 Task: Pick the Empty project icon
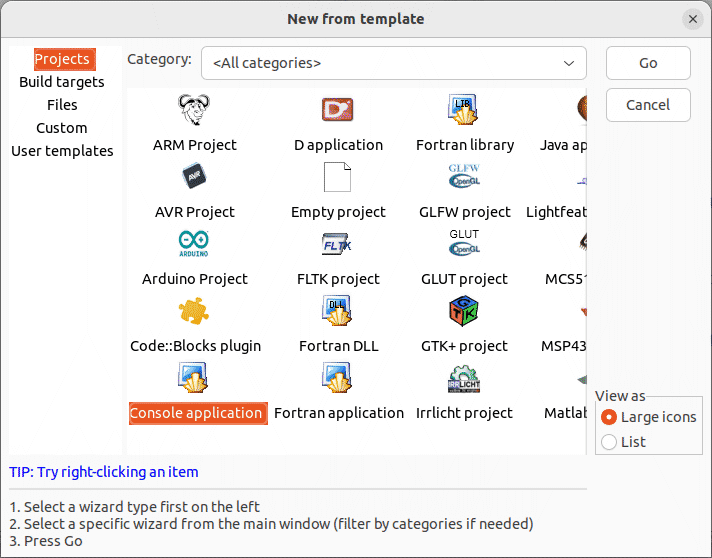click(338, 177)
